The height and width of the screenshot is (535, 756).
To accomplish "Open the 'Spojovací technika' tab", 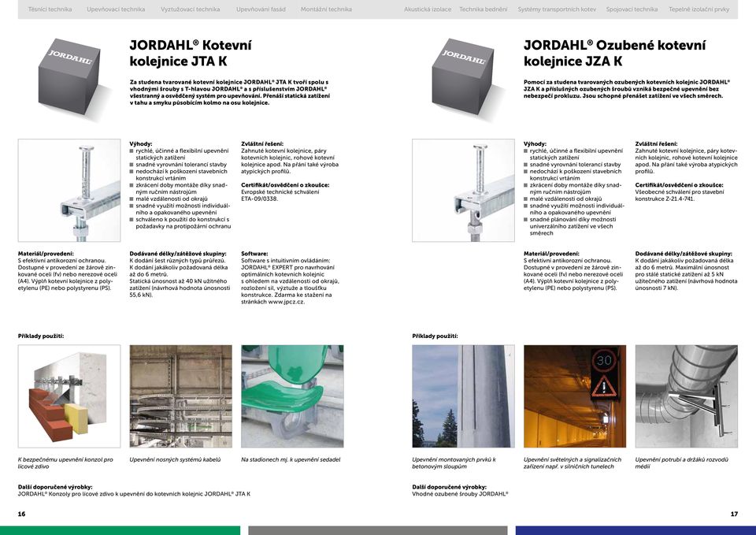I will click(632, 9).
